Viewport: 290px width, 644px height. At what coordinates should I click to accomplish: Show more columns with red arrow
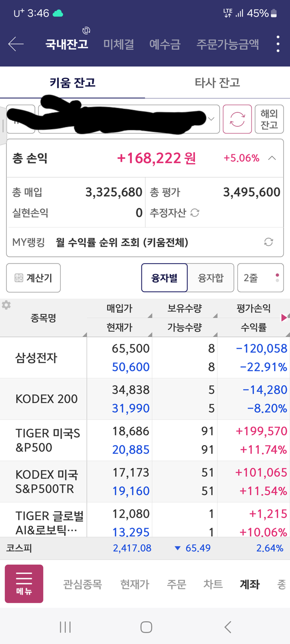click(x=285, y=317)
